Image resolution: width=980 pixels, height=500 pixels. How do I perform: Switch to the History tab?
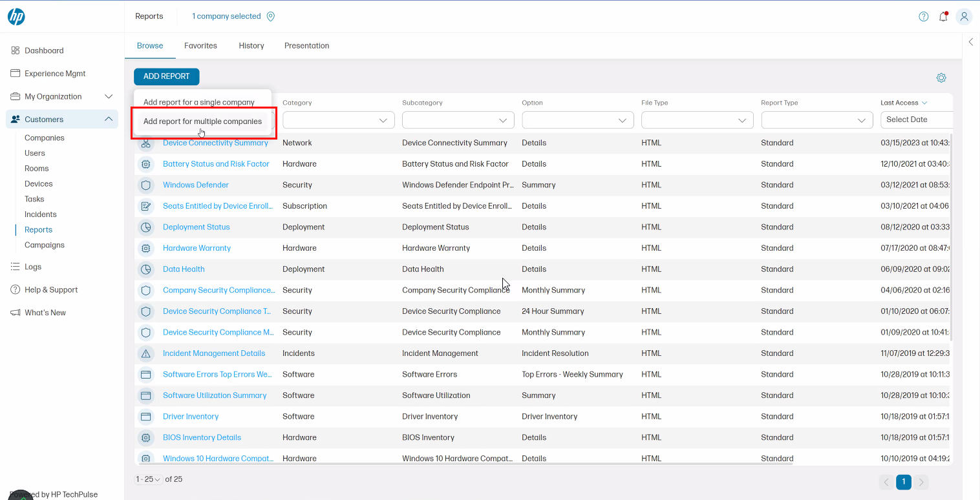coord(251,45)
